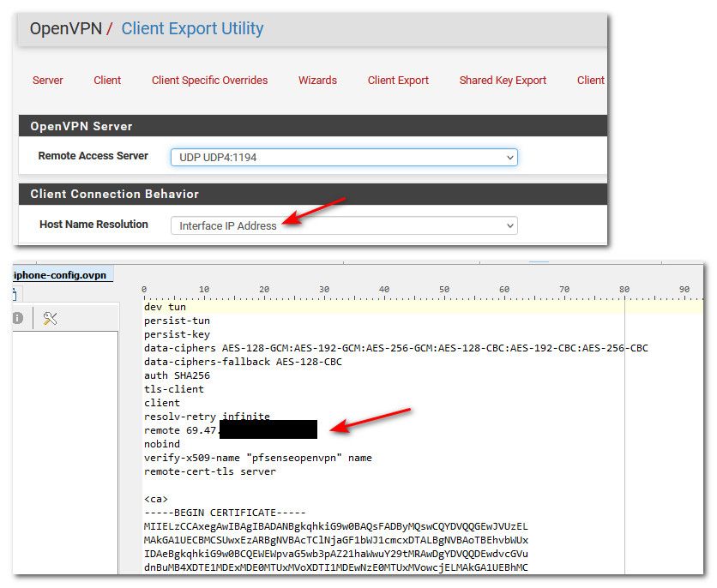
Task: Click the Client Export Utility breadcrumb link
Action: click(x=191, y=28)
